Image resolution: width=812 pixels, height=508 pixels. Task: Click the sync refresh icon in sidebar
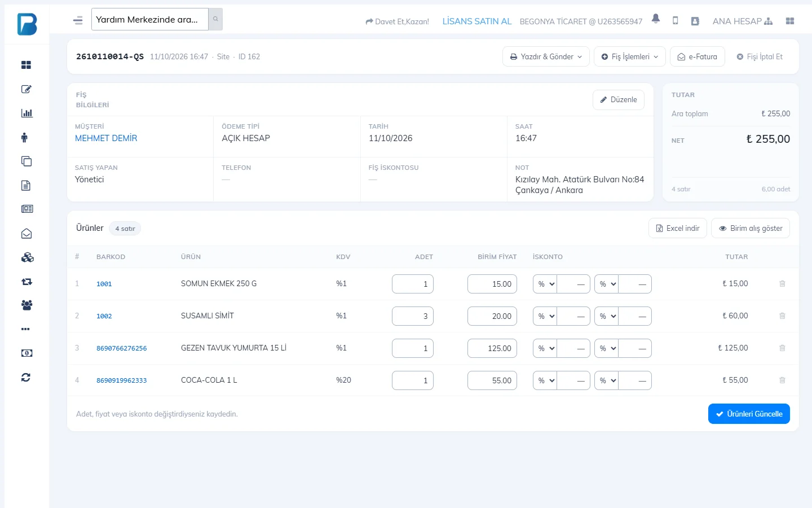tap(26, 377)
